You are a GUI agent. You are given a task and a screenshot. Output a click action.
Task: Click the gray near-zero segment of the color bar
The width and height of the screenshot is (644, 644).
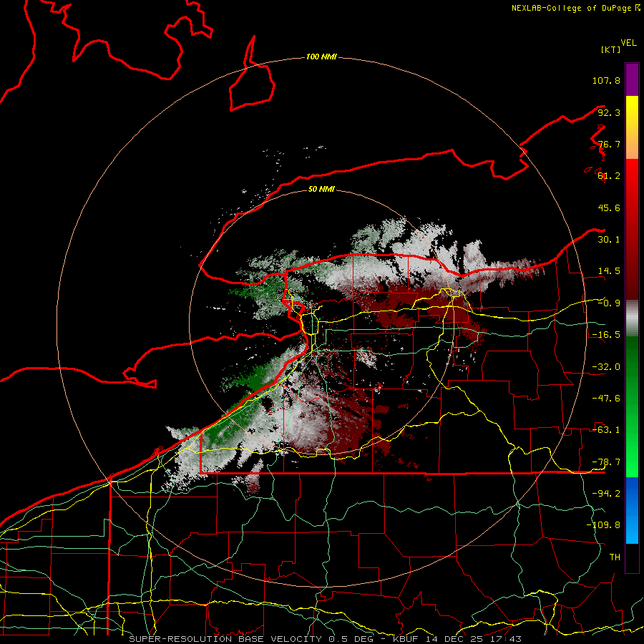[632, 318]
